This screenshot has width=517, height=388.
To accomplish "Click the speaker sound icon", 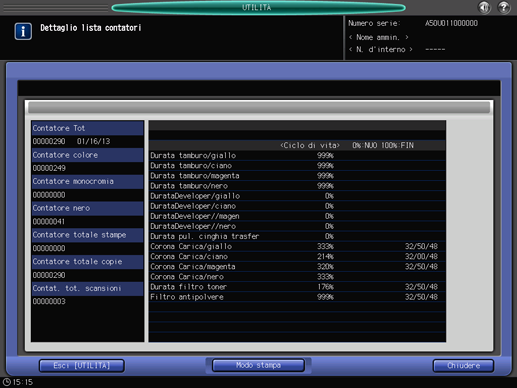I will [x=484, y=7].
